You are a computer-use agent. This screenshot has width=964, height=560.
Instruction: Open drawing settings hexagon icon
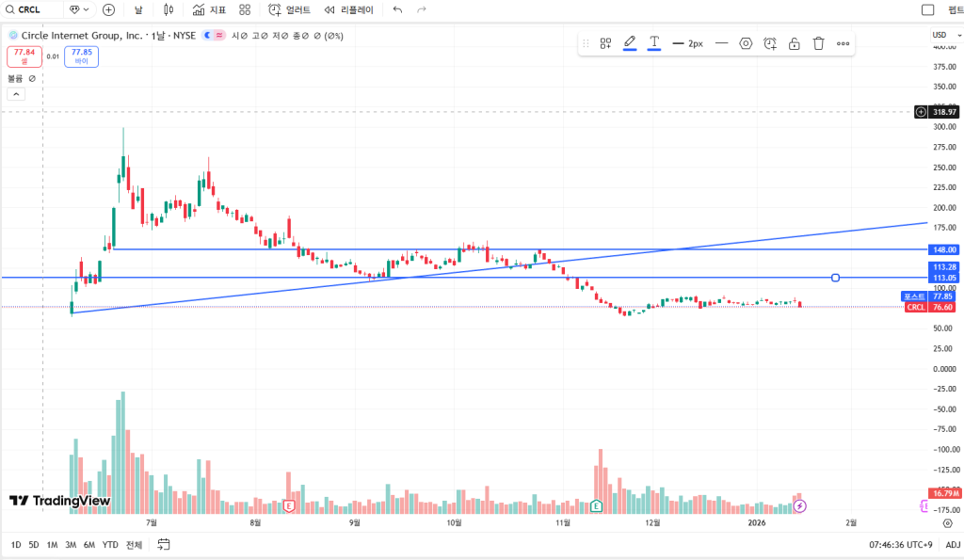pyautogui.click(x=746, y=43)
